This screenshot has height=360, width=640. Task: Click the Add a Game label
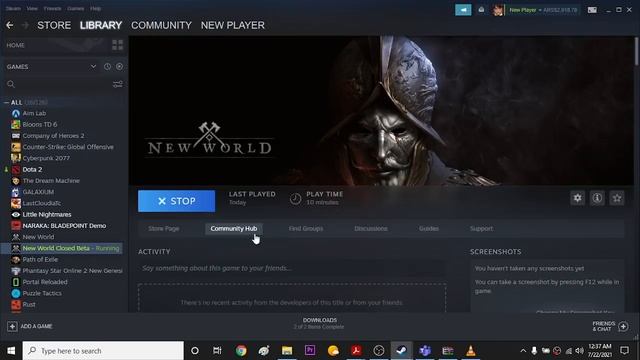coord(36,326)
